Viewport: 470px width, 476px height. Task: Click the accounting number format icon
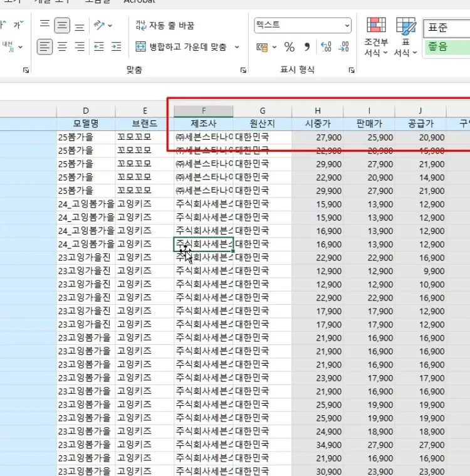click(262, 47)
